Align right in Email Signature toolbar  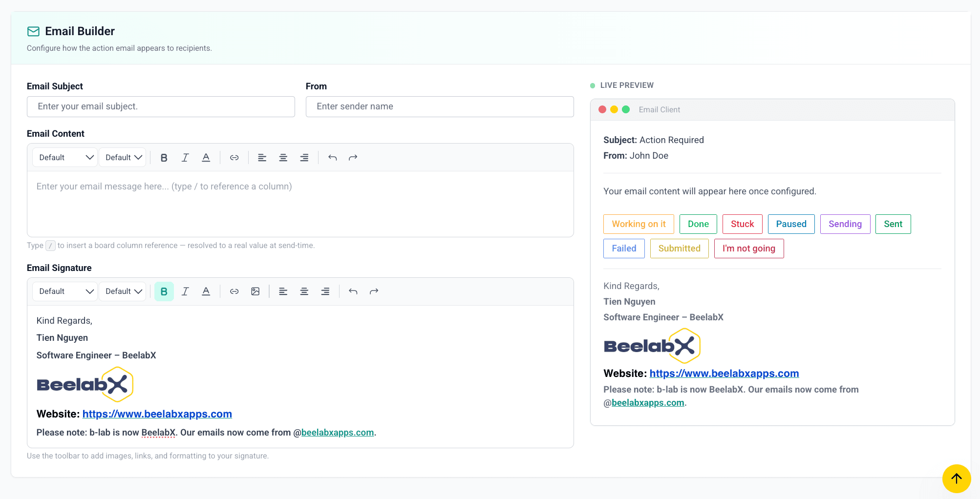click(x=325, y=291)
